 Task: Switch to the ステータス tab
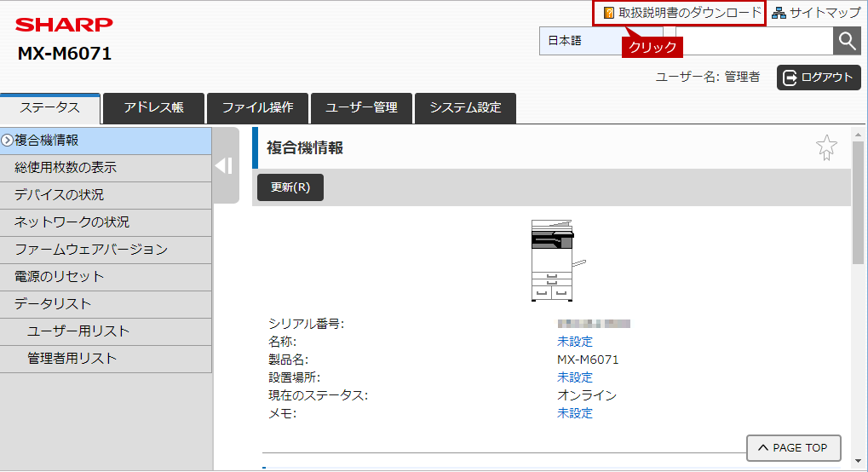[x=49, y=108]
